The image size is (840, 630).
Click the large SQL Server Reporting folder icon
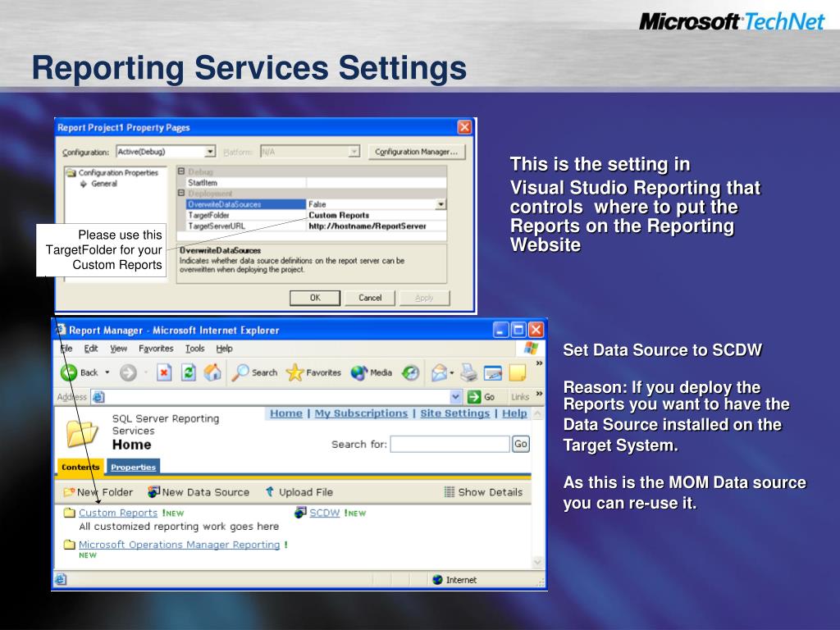(x=82, y=433)
